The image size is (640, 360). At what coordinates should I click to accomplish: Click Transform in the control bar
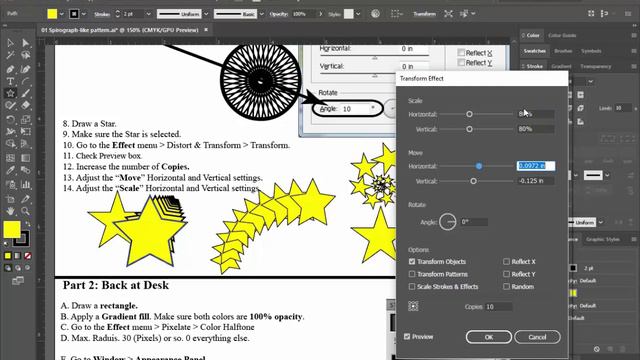pyautogui.click(x=424, y=14)
